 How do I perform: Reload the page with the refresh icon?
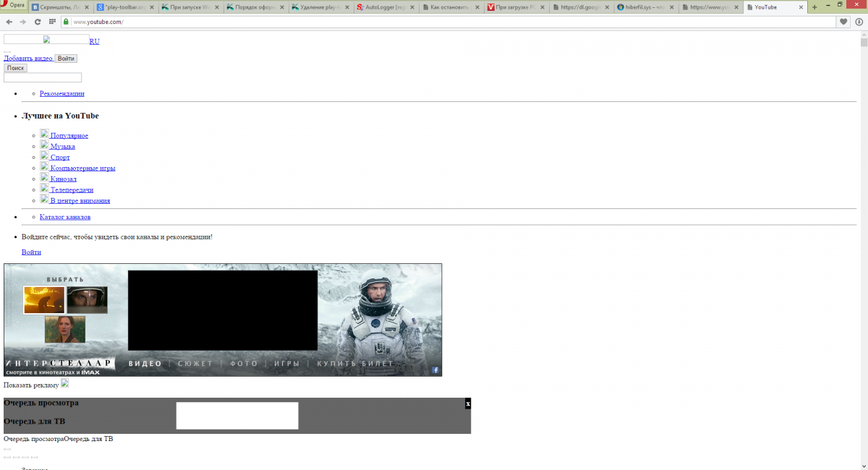point(38,22)
